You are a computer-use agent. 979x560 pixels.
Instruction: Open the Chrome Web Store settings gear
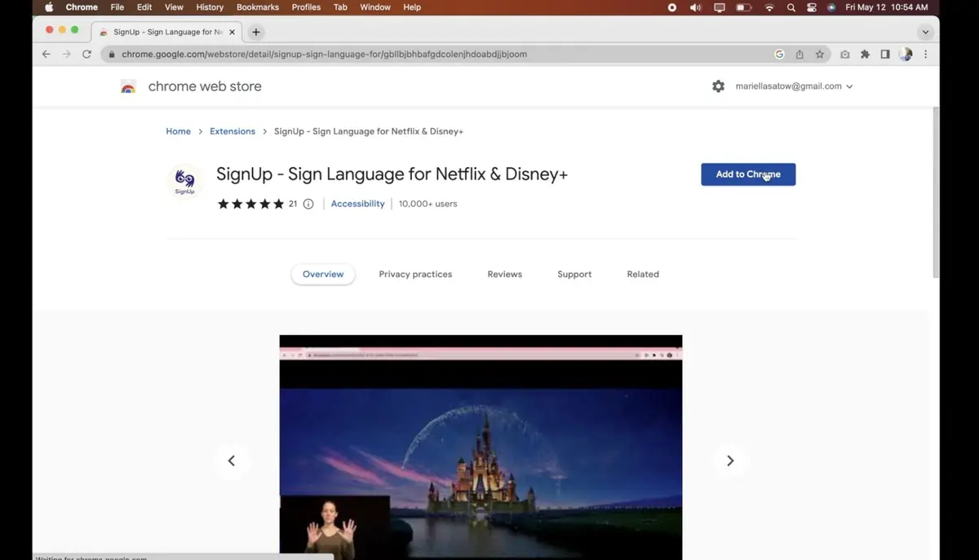pyautogui.click(x=718, y=86)
